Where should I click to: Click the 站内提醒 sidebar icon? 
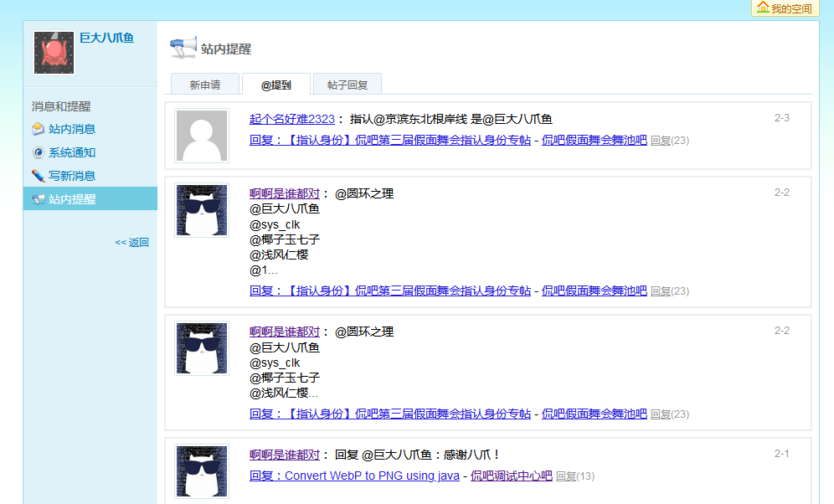[x=38, y=199]
